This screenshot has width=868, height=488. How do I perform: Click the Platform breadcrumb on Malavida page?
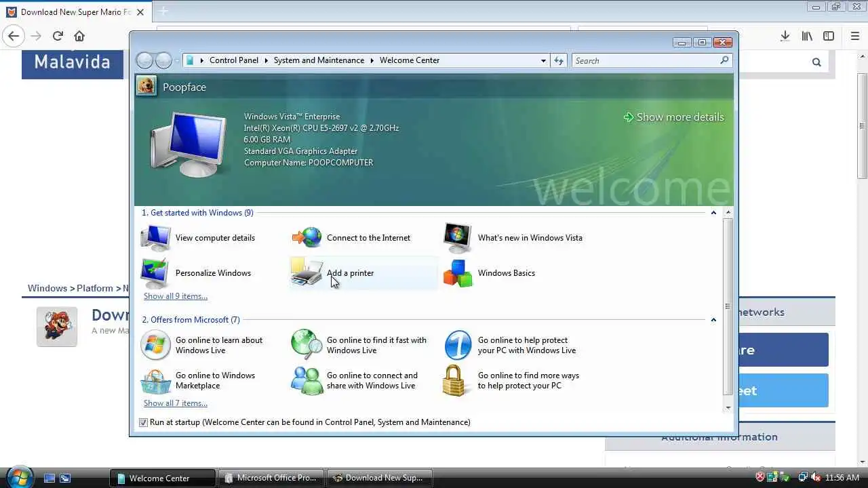click(x=94, y=288)
